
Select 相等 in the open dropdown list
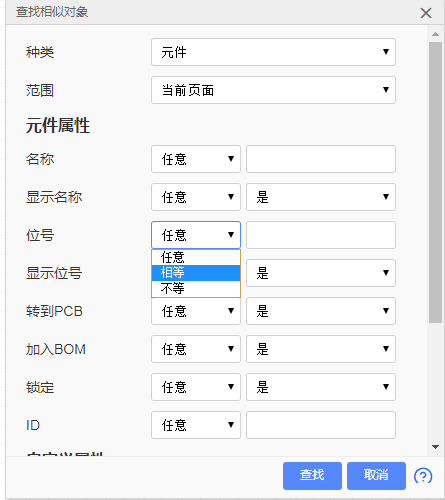(x=196, y=273)
